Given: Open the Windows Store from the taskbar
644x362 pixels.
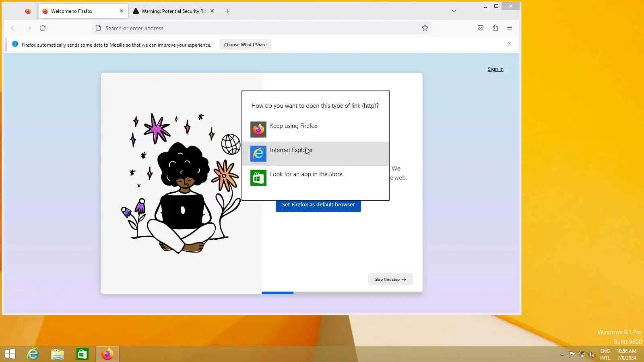Looking at the screenshot, I should [83, 354].
